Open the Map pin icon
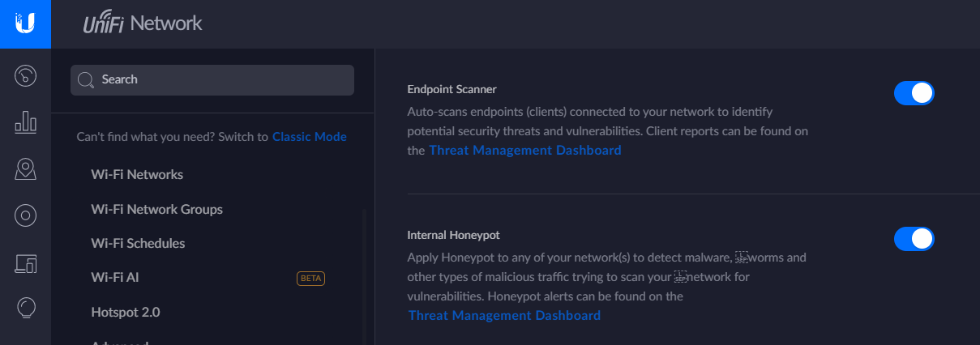980x345 pixels. [x=25, y=168]
